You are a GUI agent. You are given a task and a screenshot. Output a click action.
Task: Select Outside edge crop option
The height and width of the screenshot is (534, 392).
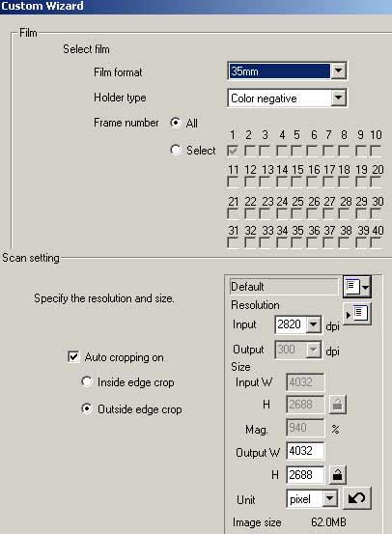(x=87, y=408)
